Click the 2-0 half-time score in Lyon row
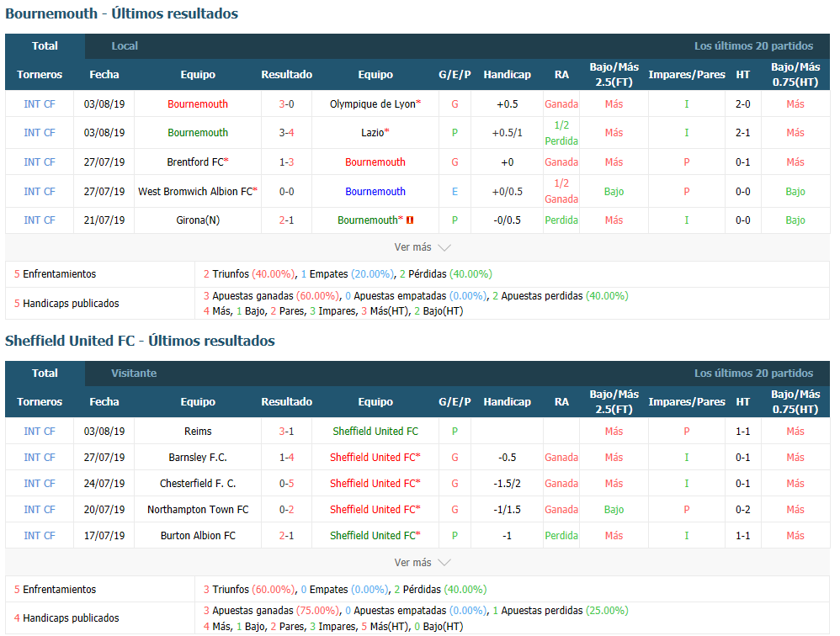840x636 pixels. [x=742, y=103]
